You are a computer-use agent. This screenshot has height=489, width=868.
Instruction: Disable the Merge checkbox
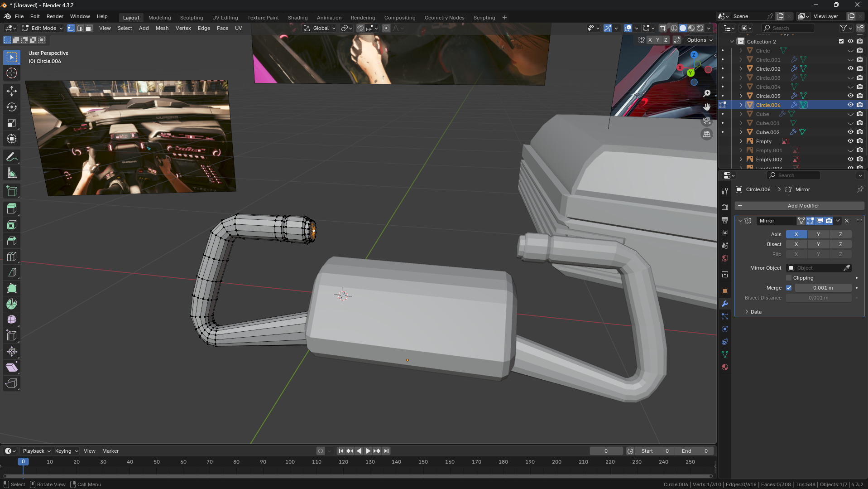pyautogui.click(x=789, y=288)
